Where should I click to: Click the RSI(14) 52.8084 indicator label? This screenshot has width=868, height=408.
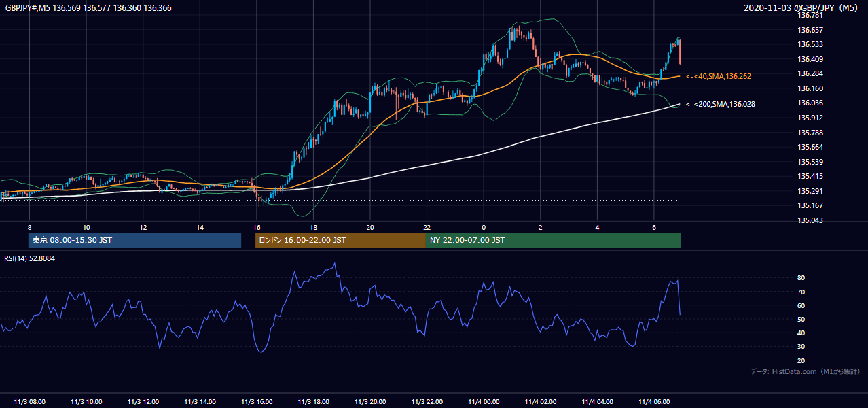point(30,258)
